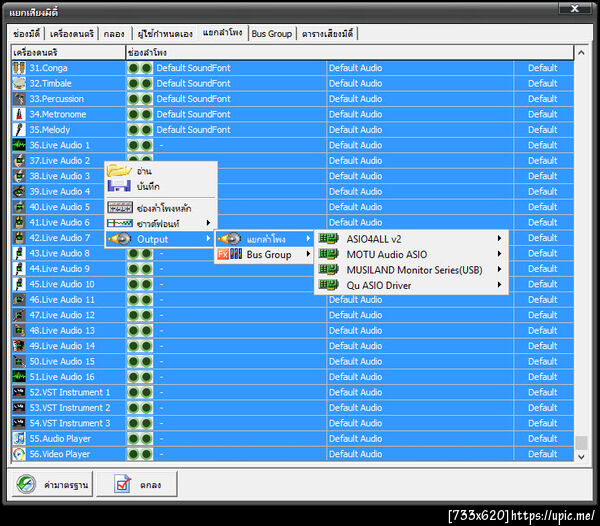Viewport: 600px width, 526px height.
Task: Choose บันทึก from the context menu
Action: [160, 186]
